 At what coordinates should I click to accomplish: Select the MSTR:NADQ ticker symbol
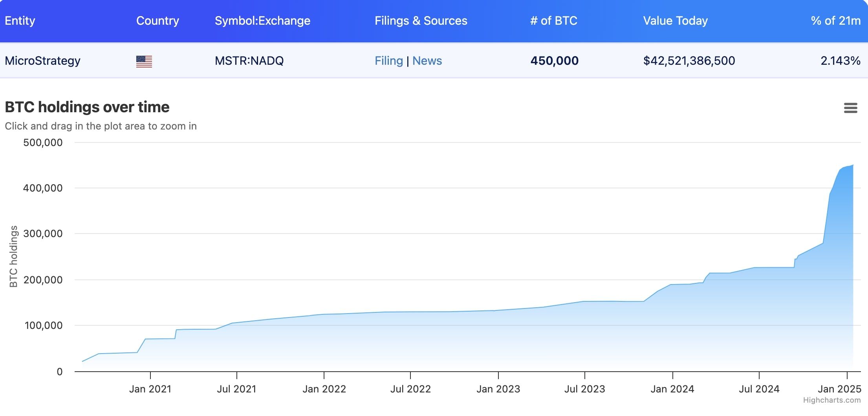(249, 61)
